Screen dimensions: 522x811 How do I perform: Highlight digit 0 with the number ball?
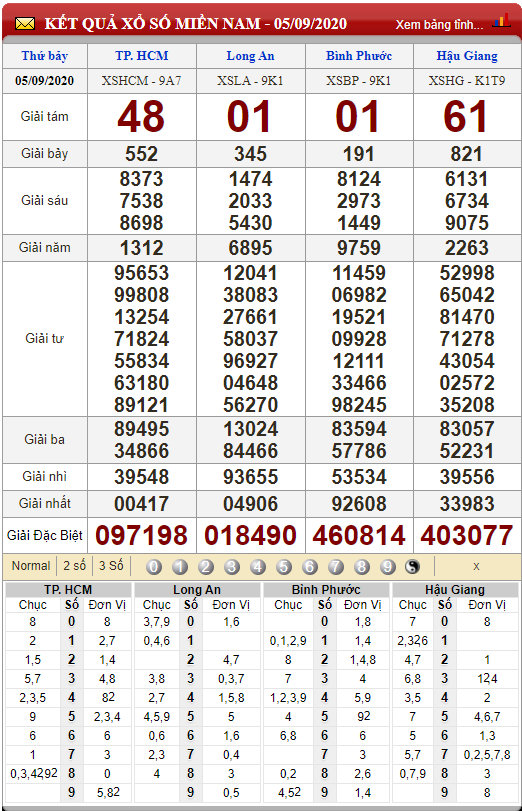click(x=154, y=567)
